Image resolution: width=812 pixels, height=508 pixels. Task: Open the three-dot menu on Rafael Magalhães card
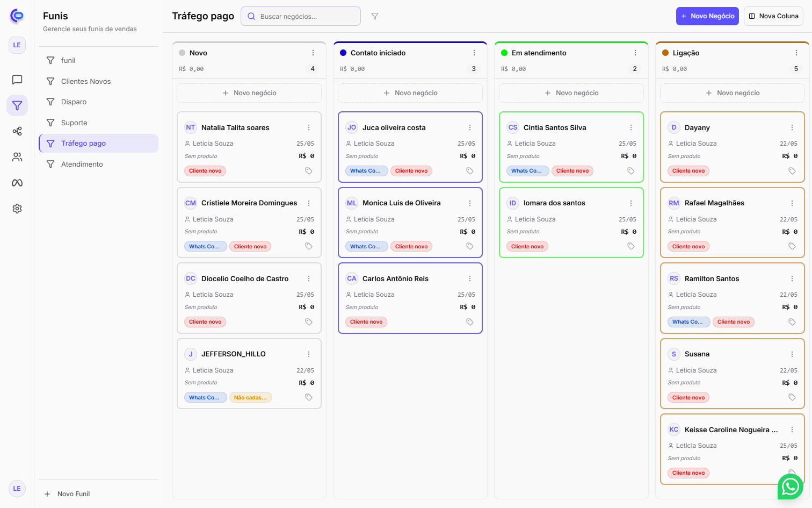pos(792,203)
